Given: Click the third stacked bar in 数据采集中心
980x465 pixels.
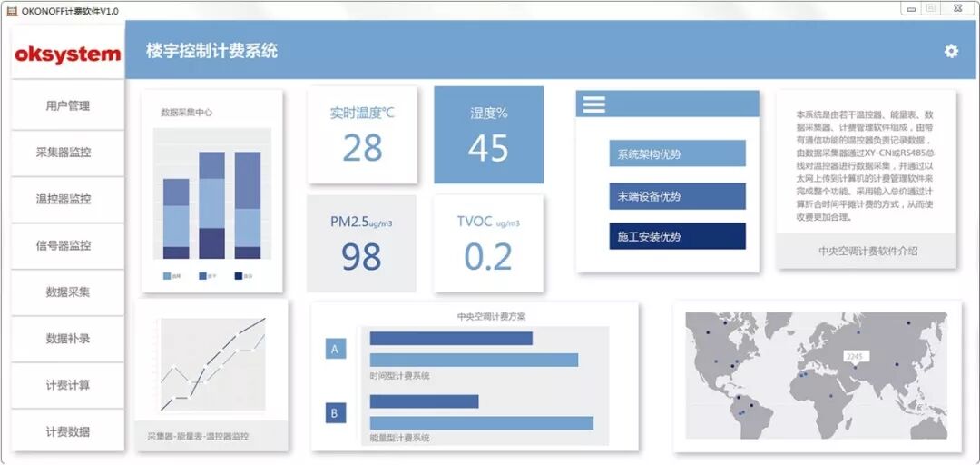Looking at the screenshot, I should (x=248, y=205).
